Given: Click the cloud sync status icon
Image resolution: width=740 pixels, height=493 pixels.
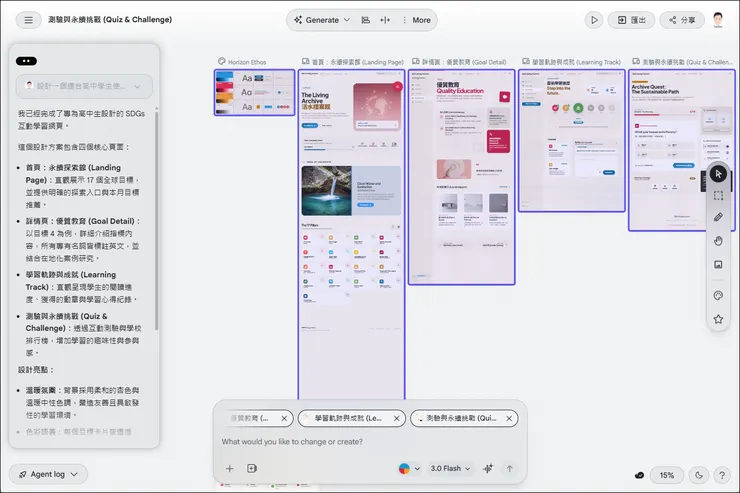Looking at the screenshot, I should click(x=639, y=475).
